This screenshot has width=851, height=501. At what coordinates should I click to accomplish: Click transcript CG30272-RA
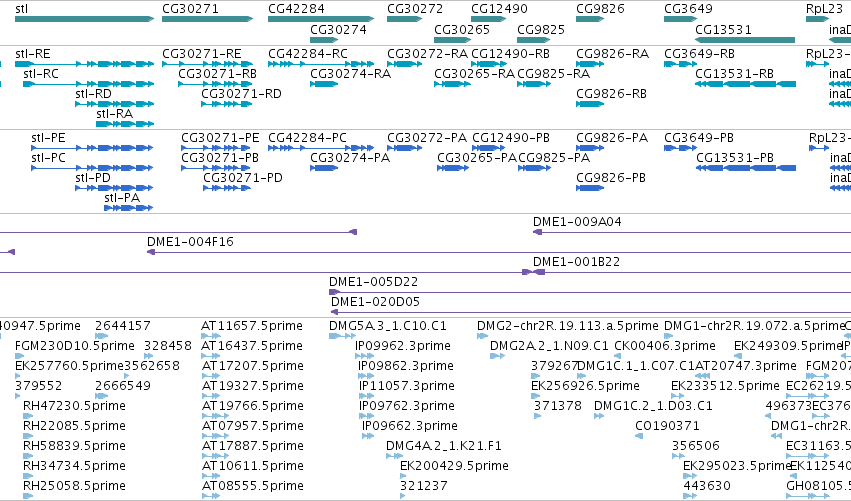427,54
